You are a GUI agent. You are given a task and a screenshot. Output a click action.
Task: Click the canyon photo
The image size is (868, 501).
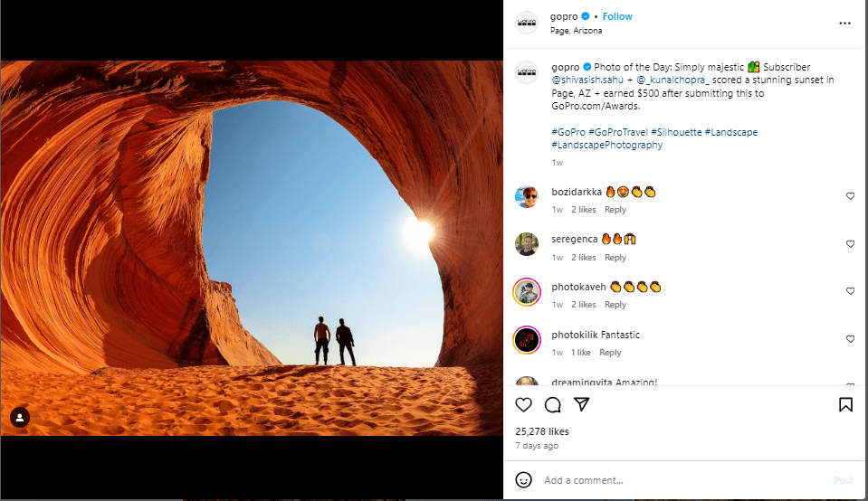click(x=252, y=249)
